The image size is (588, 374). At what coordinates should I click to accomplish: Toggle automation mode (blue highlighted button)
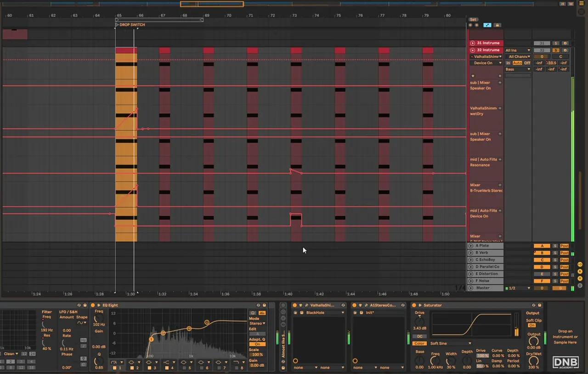coord(487,25)
